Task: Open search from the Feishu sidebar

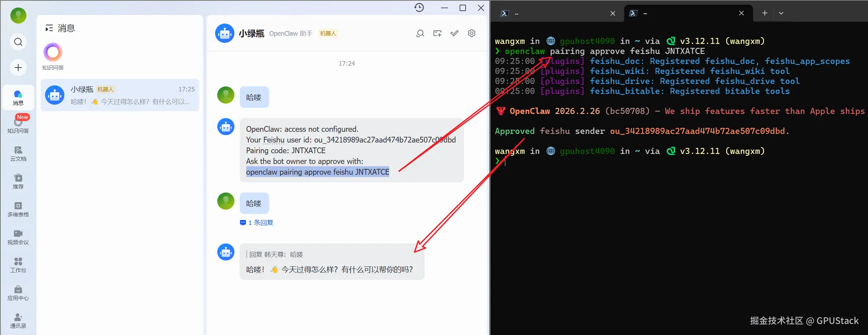Action: (x=18, y=42)
